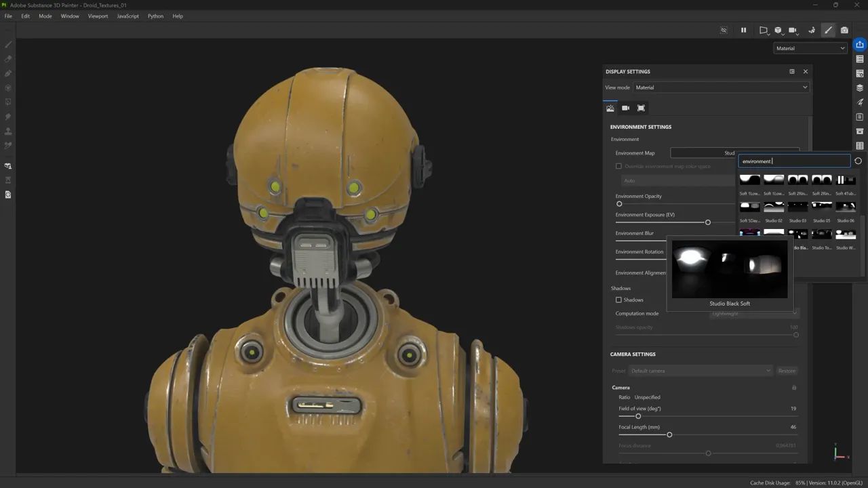The width and height of the screenshot is (868, 488).
Task: Open the Python menu
Action: 155,16
